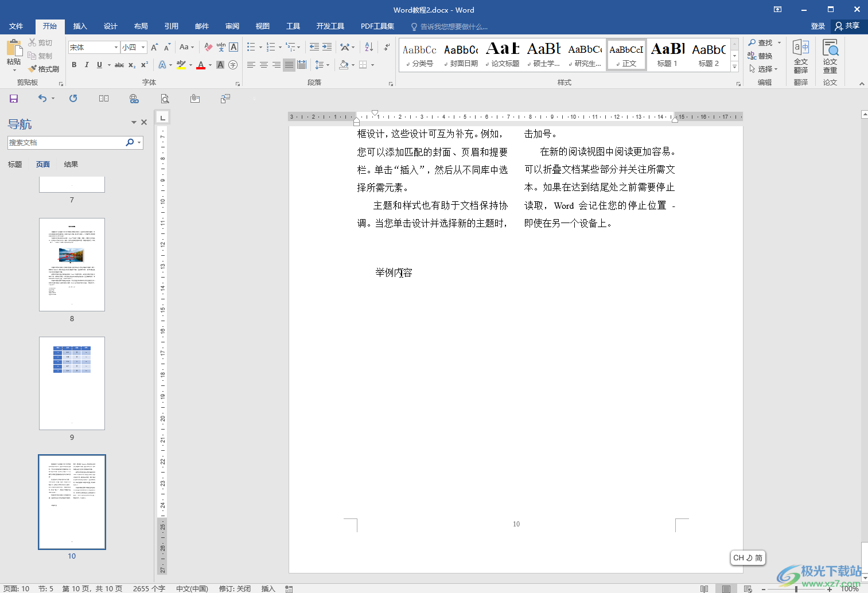Viewport: 868px width, 593px height.
Task: Switch to References (引用) ribbon tab
Action: (172, 26)
